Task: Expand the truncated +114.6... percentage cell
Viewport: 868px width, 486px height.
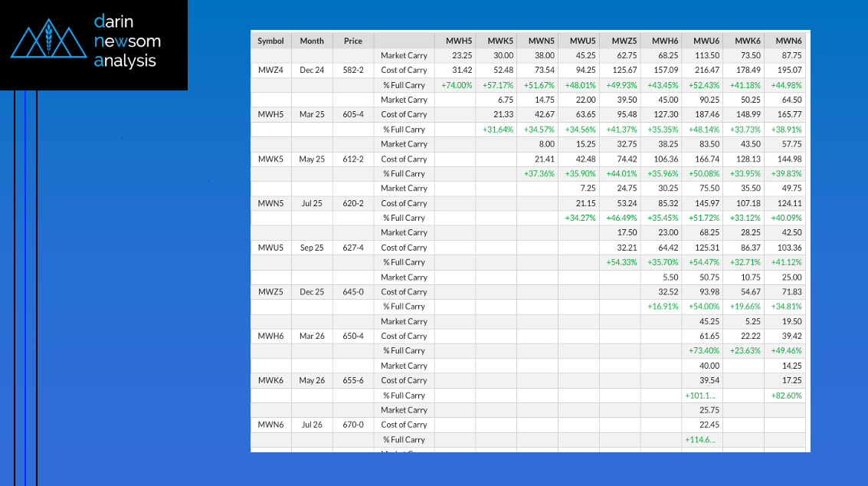Action: tap(700, 440)
